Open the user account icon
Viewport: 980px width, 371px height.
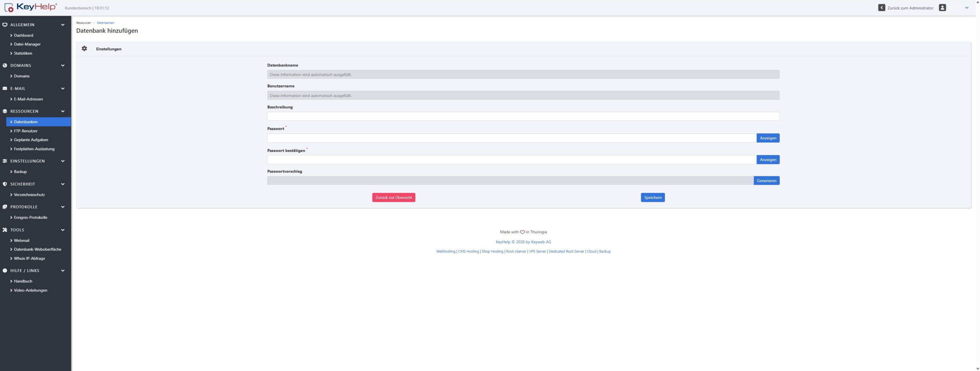coord(942,8)
